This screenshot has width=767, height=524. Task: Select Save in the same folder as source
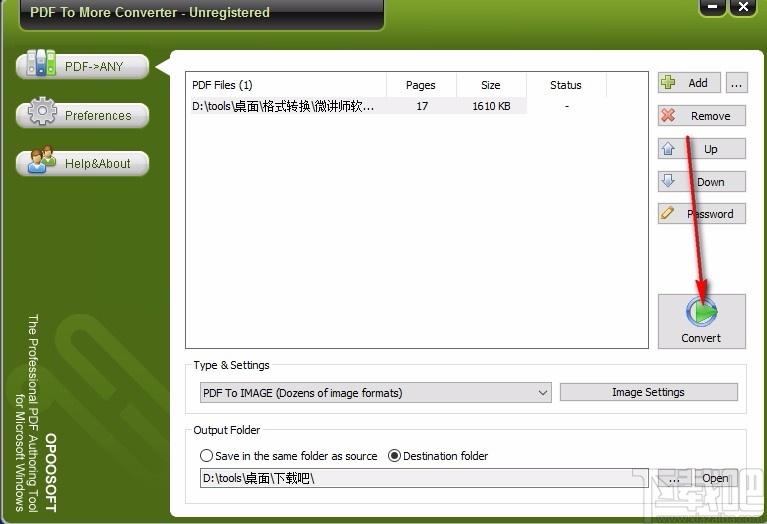(289, 456)
